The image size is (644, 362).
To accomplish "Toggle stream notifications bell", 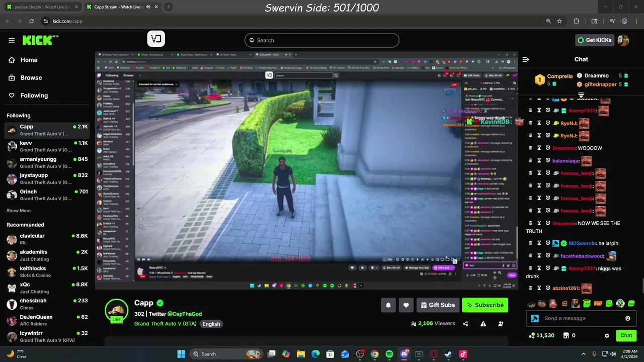I will tap(388, 305).
